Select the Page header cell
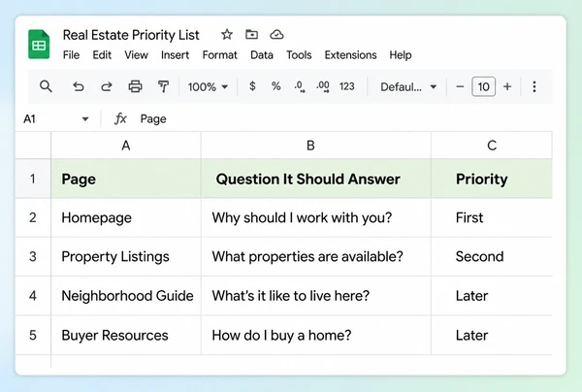Image resolution: width=582 pixels, height=392 pixels. pos(126,179)
